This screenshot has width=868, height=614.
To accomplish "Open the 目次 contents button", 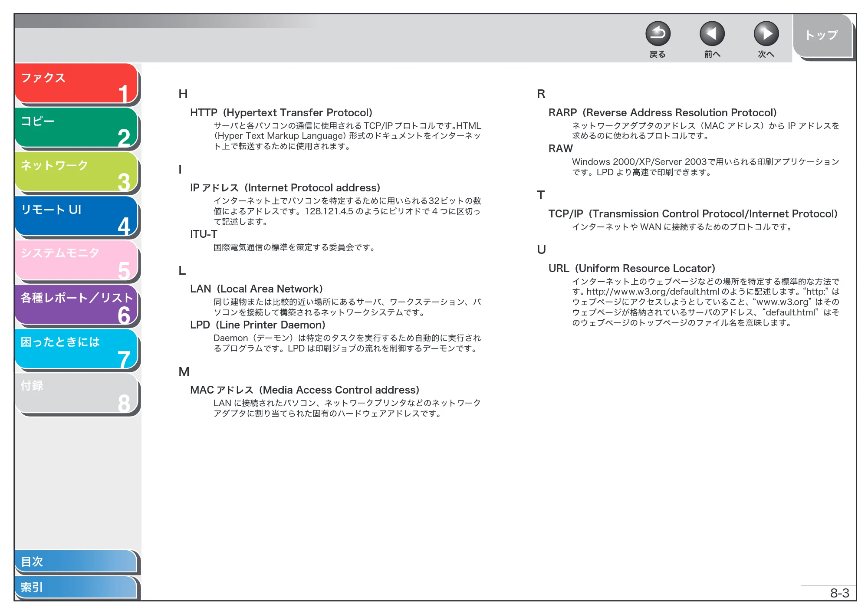I will 76,561.
